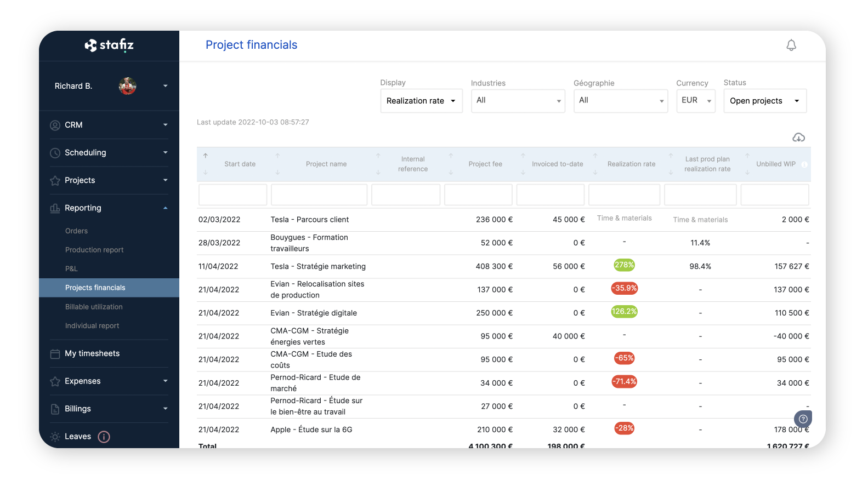The width and height of the screenshot is (868, 481).
Task: Click the My timesheets calendar icon
Action: 55,354
